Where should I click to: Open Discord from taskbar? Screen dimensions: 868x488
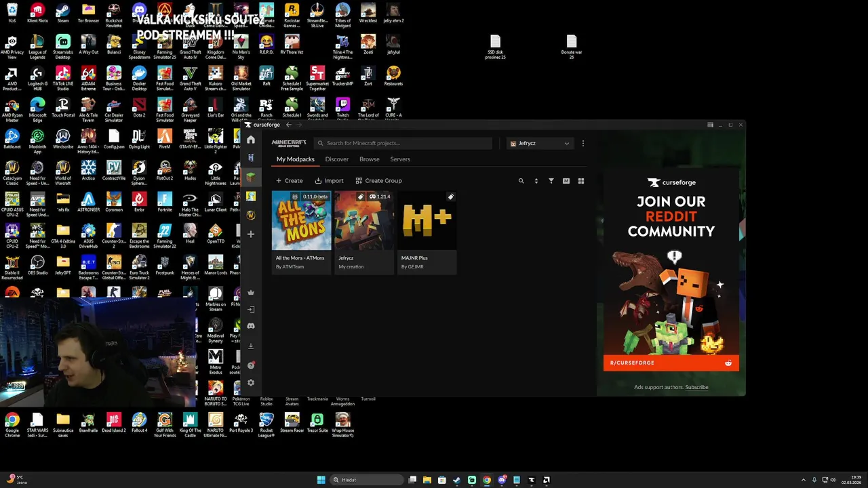(502, 480)
